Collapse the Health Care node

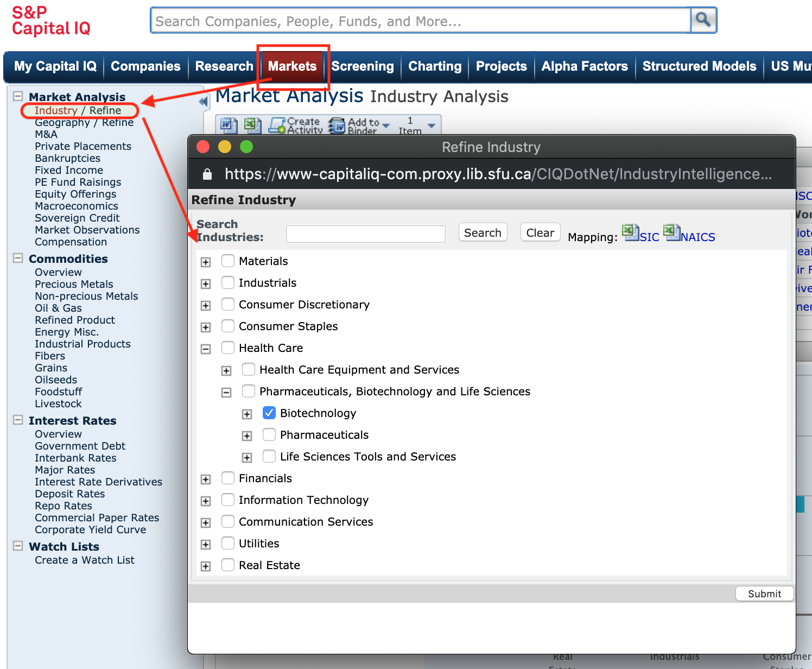click(206, 349)
